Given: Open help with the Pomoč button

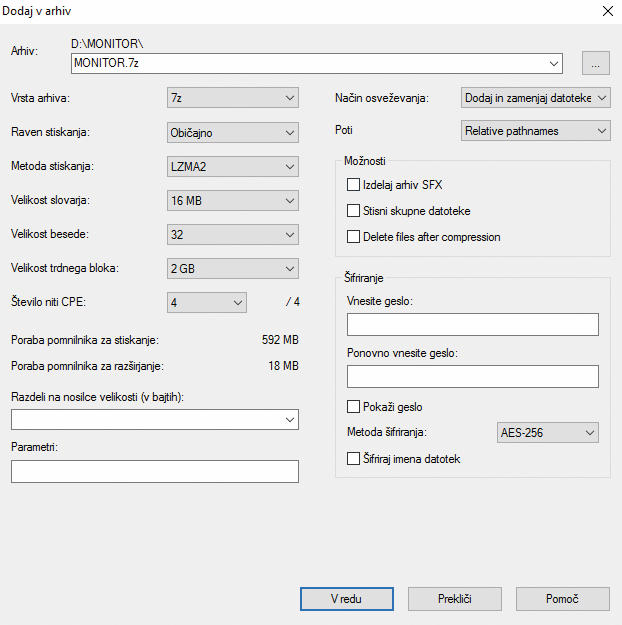Looking at the screenshot, I should pyautogui.click(x=563, y=599).
